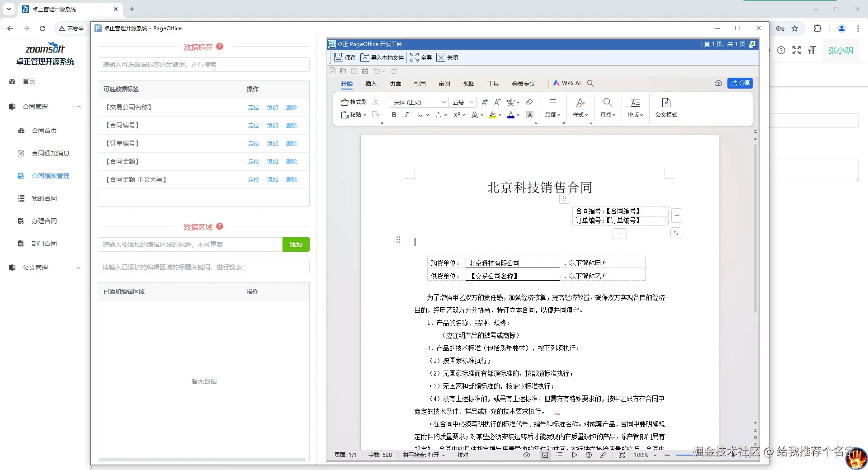Click the green 添加 button

coord(296,244)
